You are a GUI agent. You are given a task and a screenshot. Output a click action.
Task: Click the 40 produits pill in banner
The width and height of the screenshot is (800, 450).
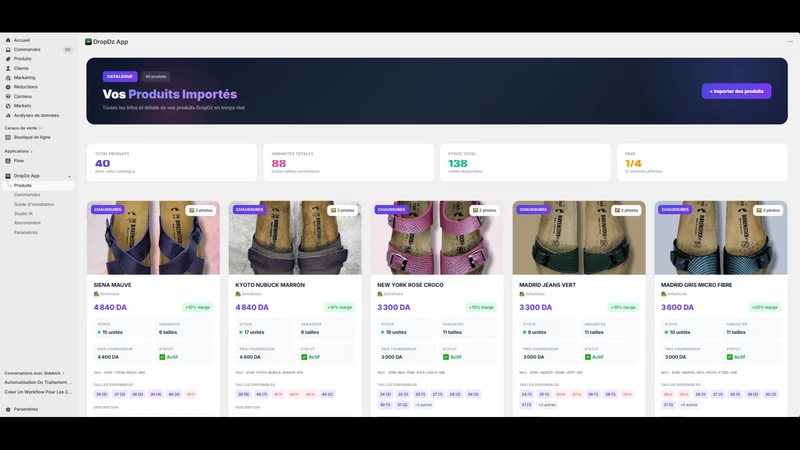coord(156,77)
